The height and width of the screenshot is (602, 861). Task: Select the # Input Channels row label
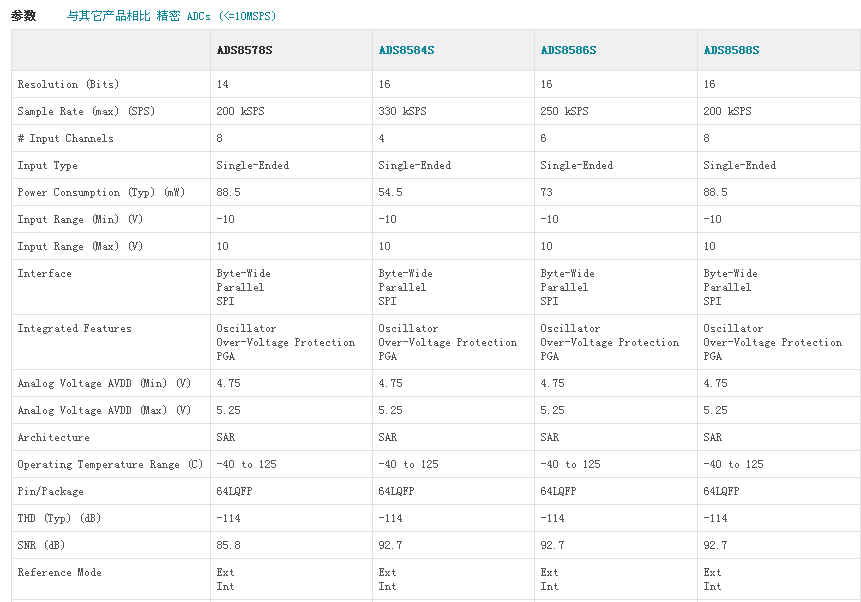[66, 139]
